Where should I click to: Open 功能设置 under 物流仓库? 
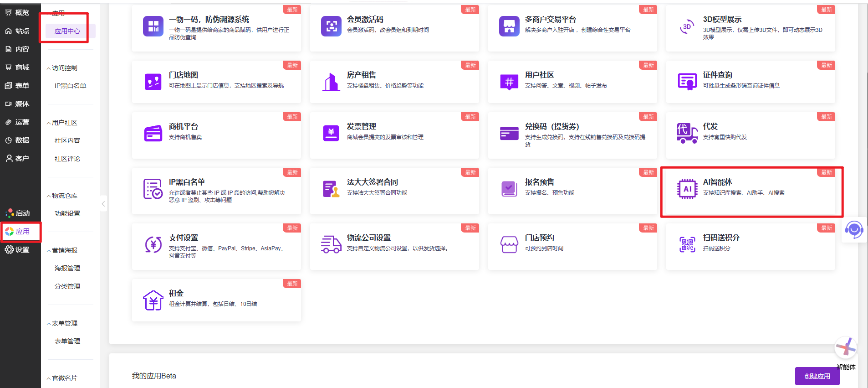[67, 213]
